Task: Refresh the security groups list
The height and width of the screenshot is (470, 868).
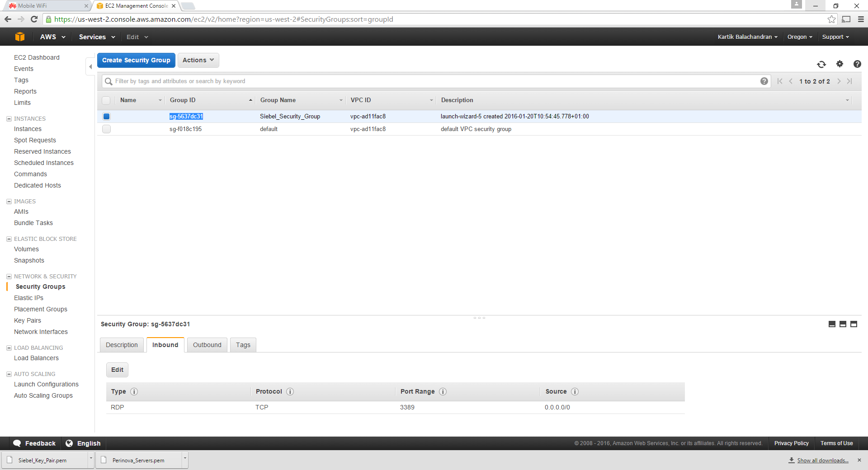Action: coord(821,64)
